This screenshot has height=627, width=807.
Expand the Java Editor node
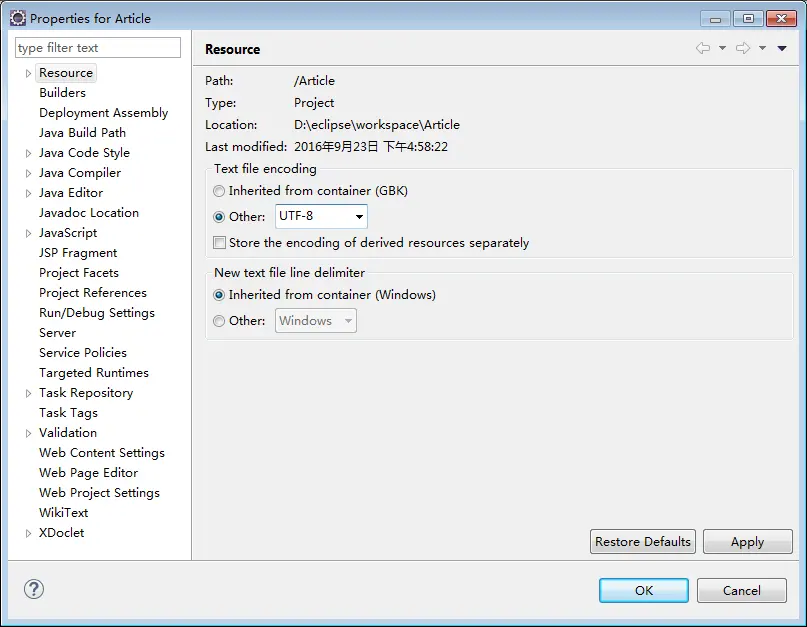(x=28, y=194)
